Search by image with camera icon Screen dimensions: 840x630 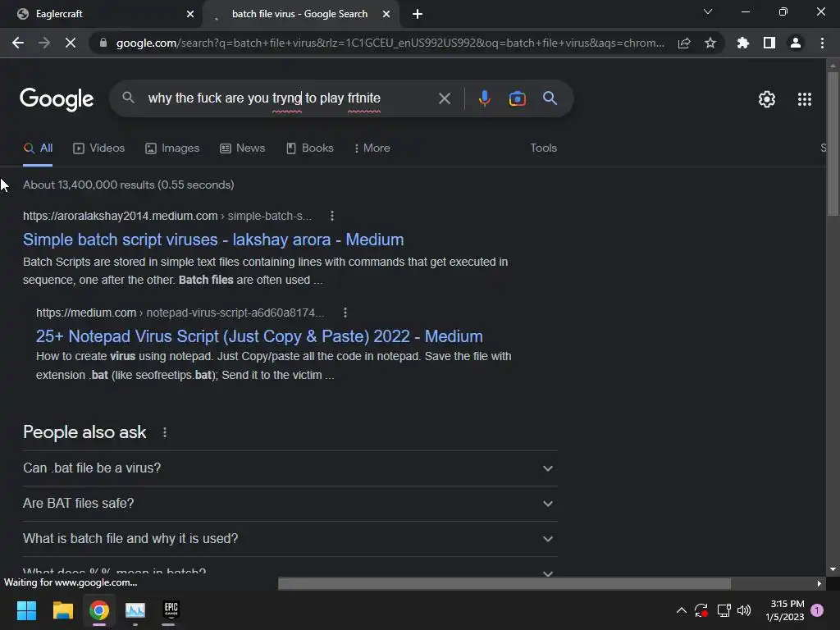[x=517, y=98]
